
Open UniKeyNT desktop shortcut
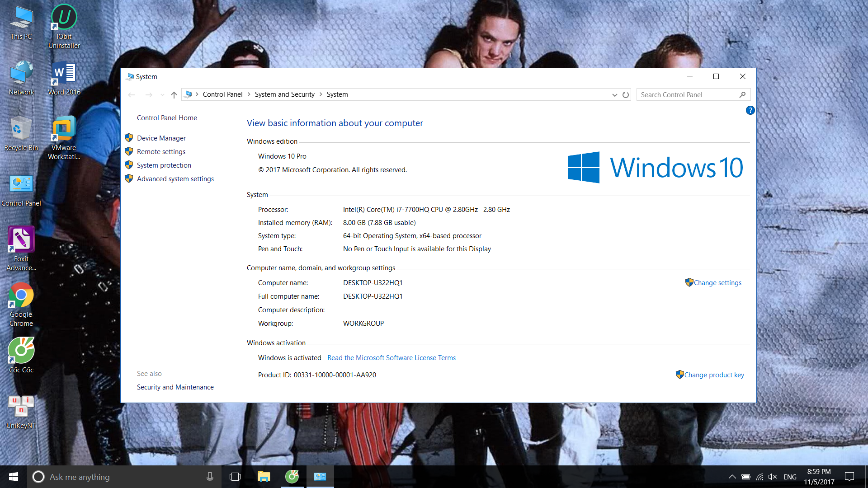pos(21,411)
